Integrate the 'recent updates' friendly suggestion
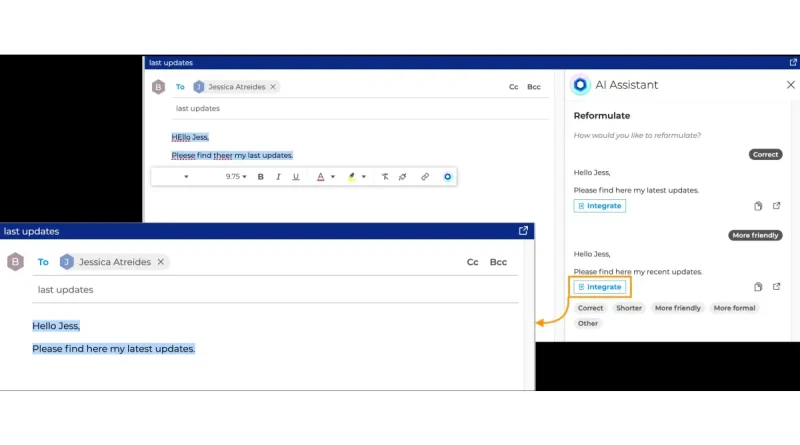The width and height of the screenshot is (800, 445). (x=599, y=287)
